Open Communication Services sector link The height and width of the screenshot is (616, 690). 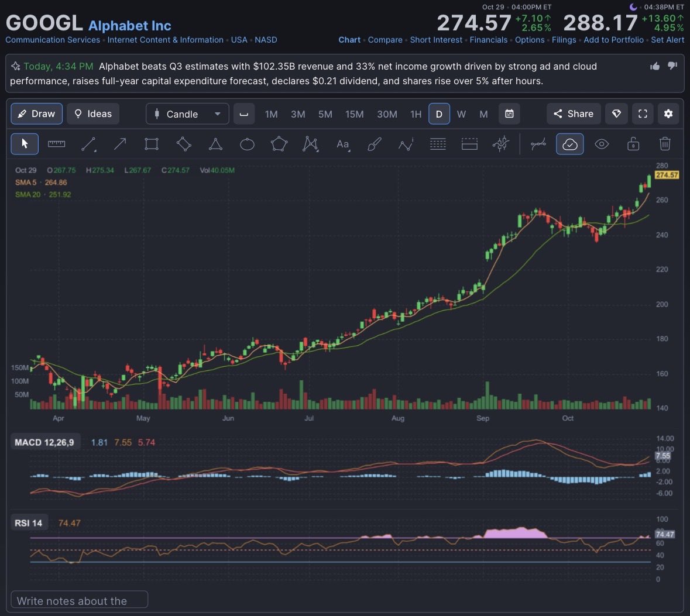(52, 40)
